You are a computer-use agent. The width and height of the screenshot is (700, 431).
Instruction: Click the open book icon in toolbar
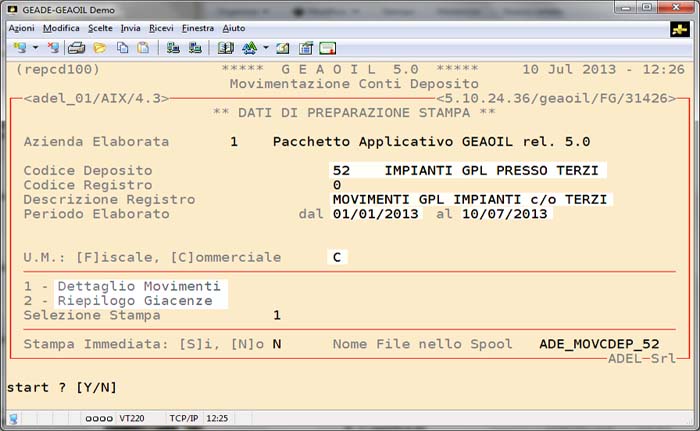pyautogui.click(x=226, y=47)
